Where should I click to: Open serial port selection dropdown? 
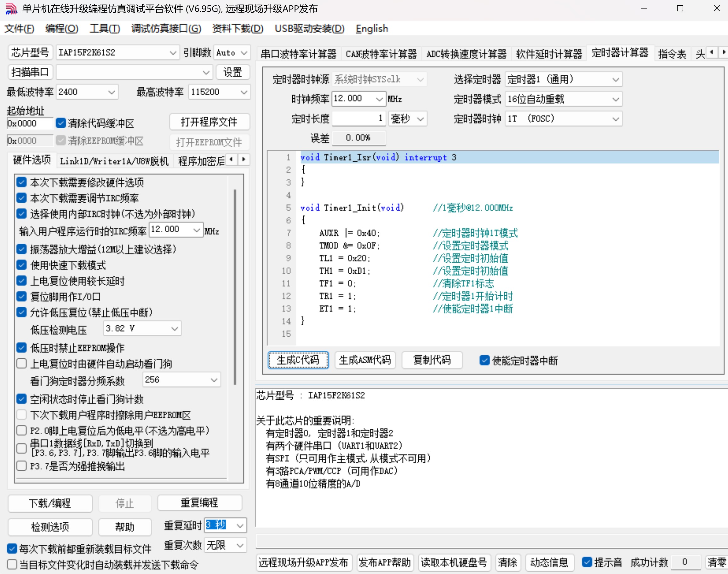(134, 72)
